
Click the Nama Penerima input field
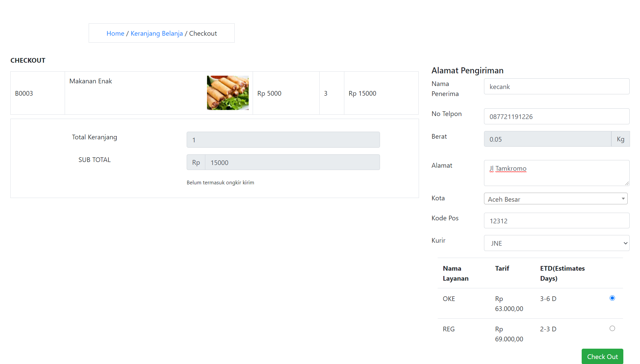coord(556,87)
